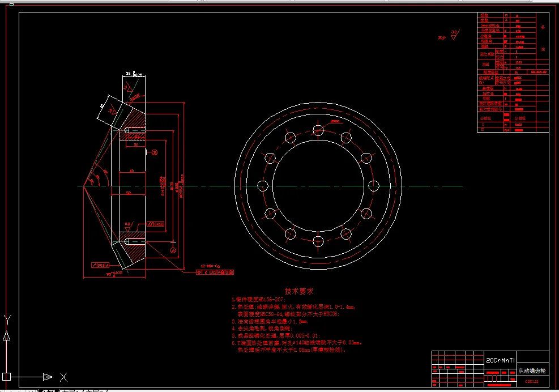The width and height of the screenshot is (559, 392).
Task: Click the UCS origin square marker
Action: tap(6, 377)
